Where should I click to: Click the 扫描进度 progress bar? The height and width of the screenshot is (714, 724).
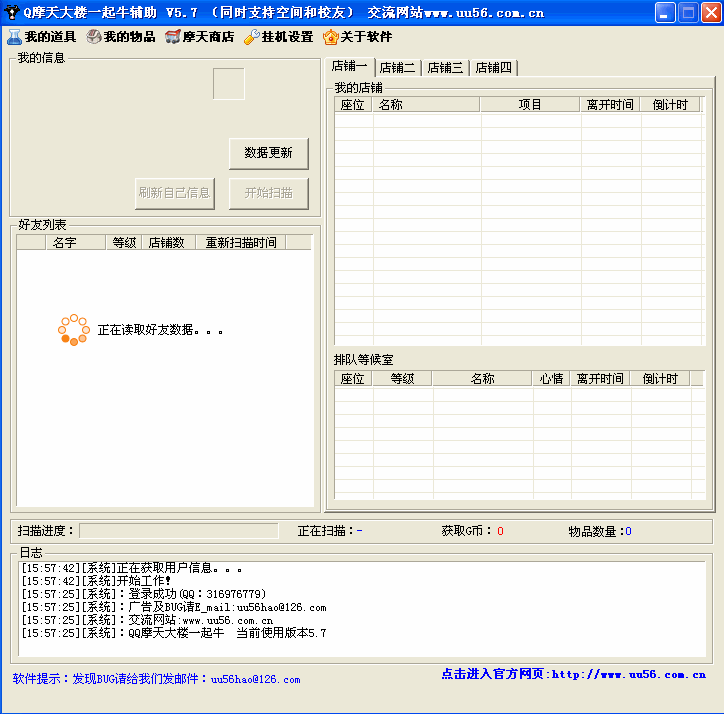click(x=179, y=531)
